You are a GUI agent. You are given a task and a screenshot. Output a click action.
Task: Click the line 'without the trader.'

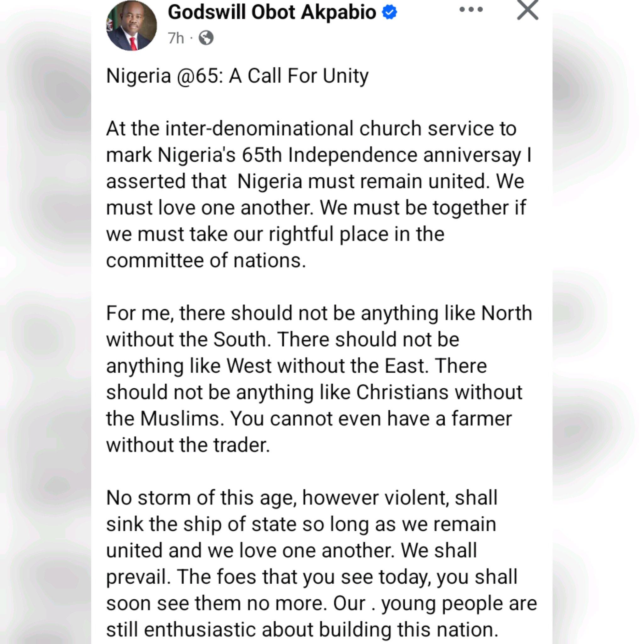(188, 445)
